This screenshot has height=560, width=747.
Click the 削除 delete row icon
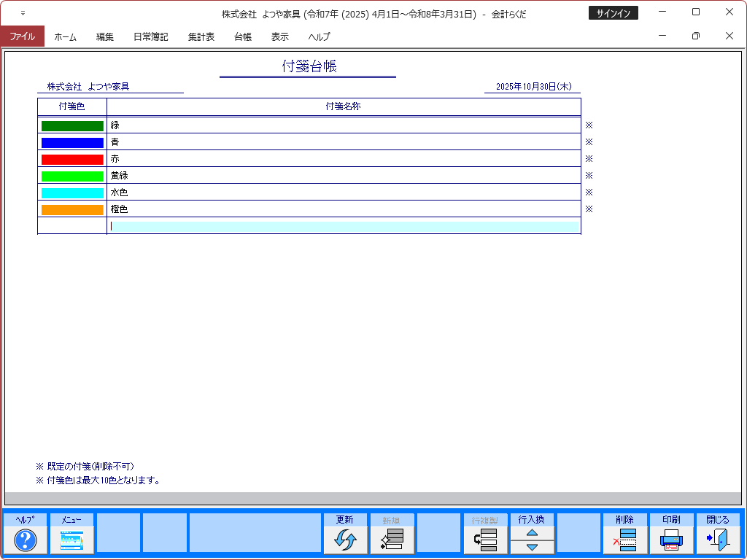[625, 540]
